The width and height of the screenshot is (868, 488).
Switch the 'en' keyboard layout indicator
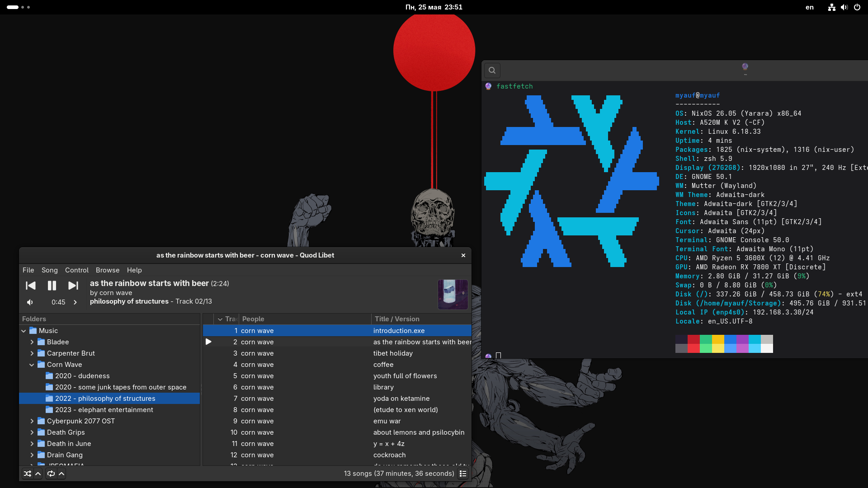pos(810,7)
